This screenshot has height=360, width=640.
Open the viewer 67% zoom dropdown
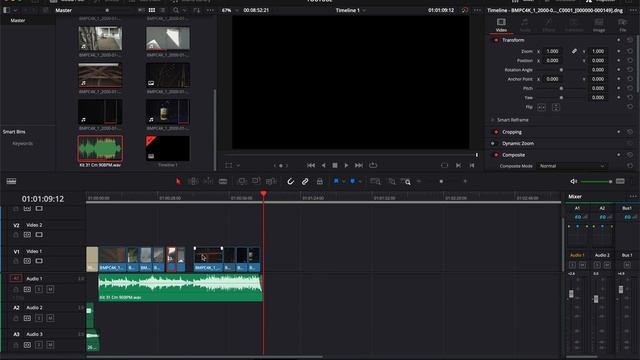click(229, 10)
